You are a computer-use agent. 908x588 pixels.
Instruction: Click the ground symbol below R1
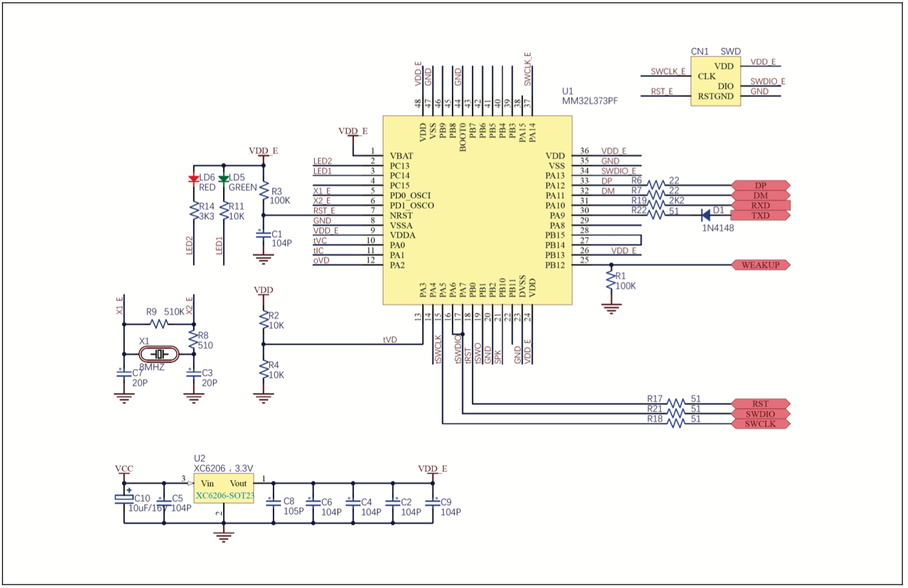(x=610, y=307)
